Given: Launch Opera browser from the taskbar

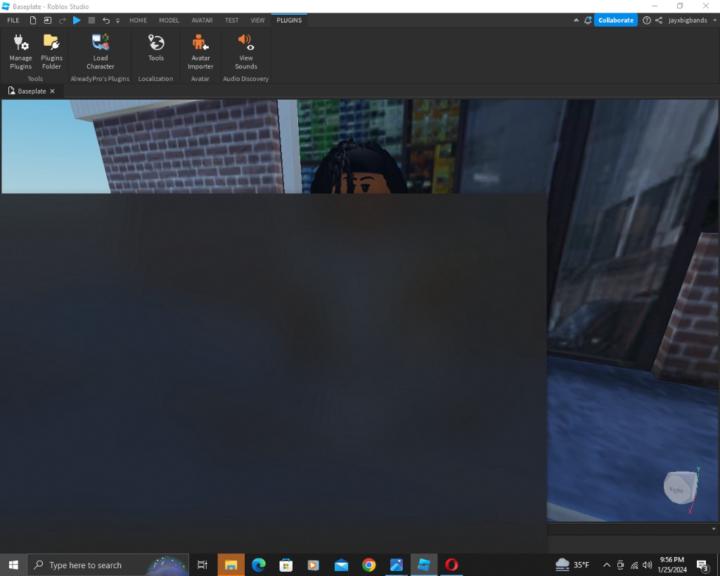Looking at the screenshot, I should click(x=451, y=565).
